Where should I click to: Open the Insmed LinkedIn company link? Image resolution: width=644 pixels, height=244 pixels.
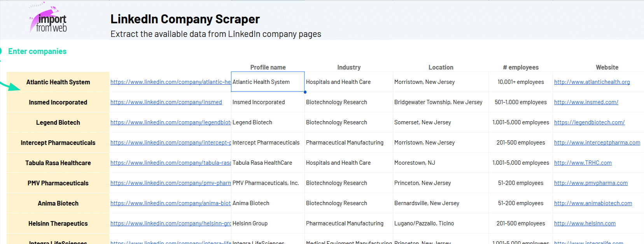click(x=166, y=102)
